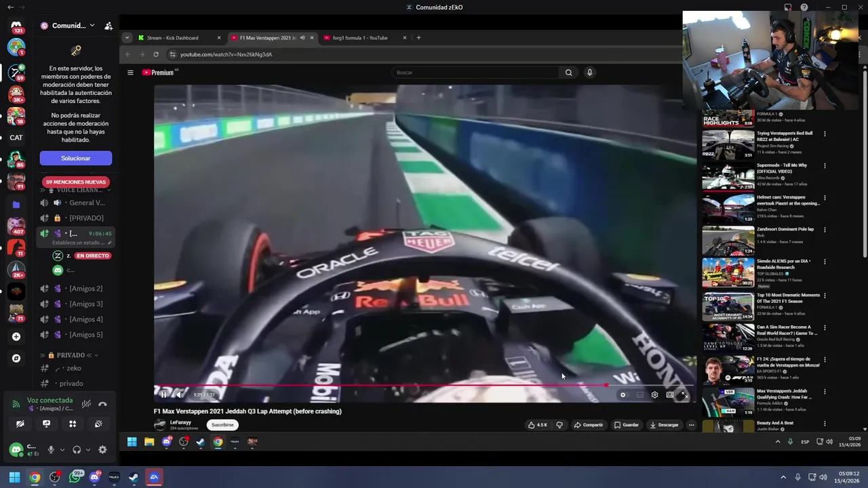Open Discord soundboard
Viewport: 868px width, 488px height.
pos(98,424)
